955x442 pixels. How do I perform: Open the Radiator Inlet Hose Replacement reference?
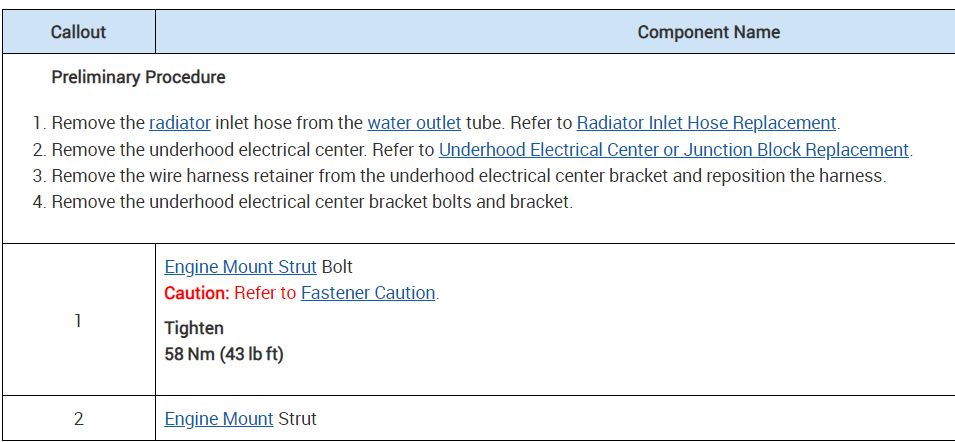[706, 123]
